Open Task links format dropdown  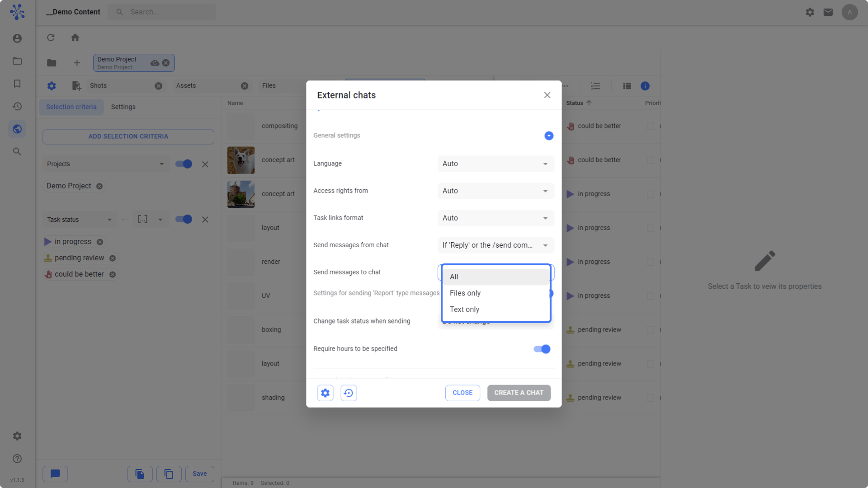pyautogui.click(x=495, y=218)
